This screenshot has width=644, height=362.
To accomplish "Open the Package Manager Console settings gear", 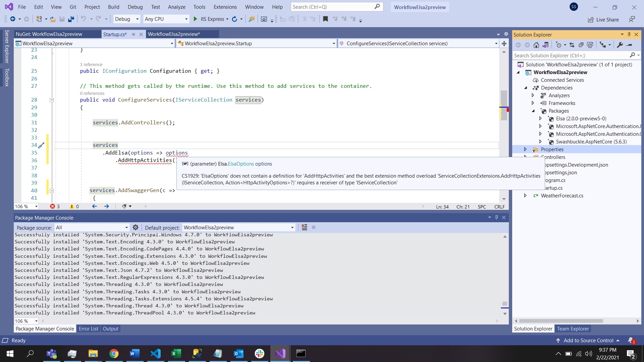I will [136, 227].
